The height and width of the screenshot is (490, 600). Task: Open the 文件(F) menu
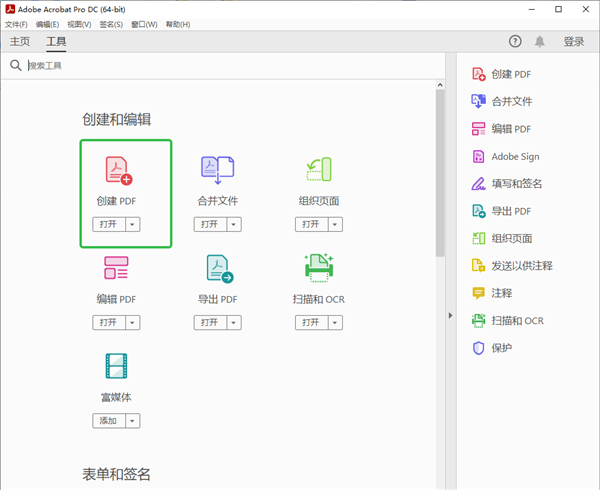(x=16, y=24)
